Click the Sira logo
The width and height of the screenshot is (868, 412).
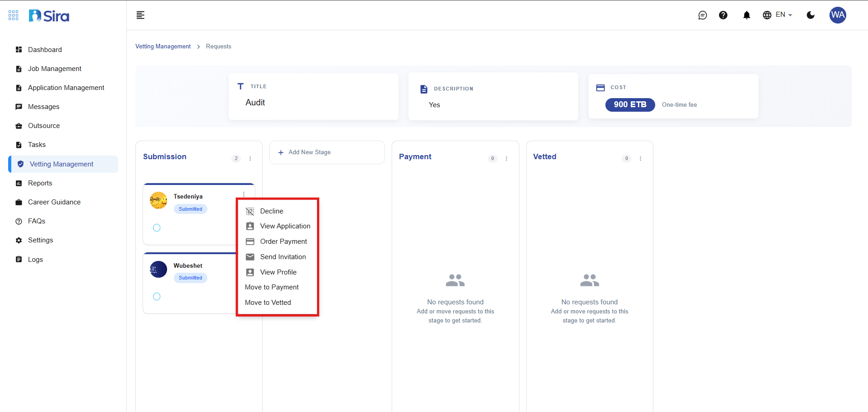49,16
